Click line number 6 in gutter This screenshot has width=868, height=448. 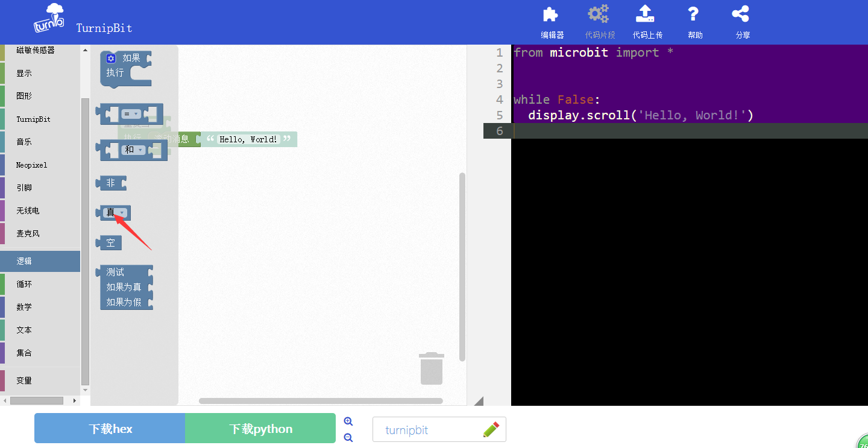point(499,131)
